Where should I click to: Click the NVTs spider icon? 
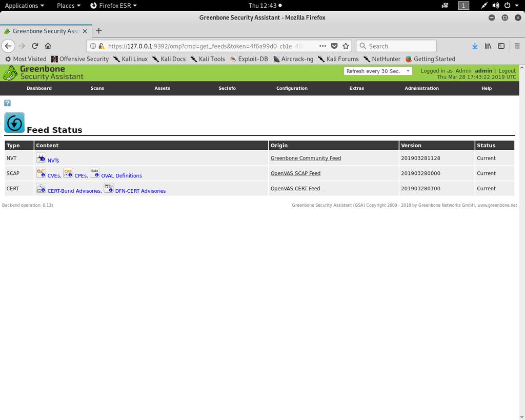point(41,158)
